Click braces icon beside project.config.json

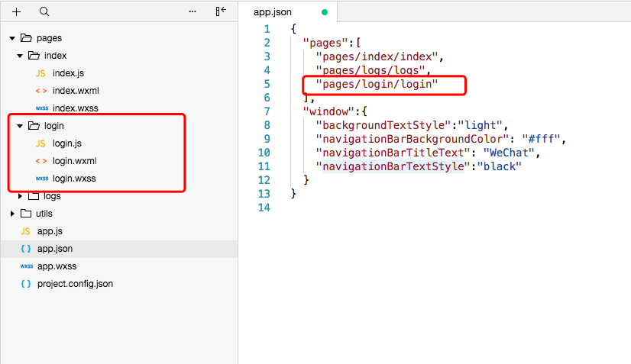click(26, 284)
